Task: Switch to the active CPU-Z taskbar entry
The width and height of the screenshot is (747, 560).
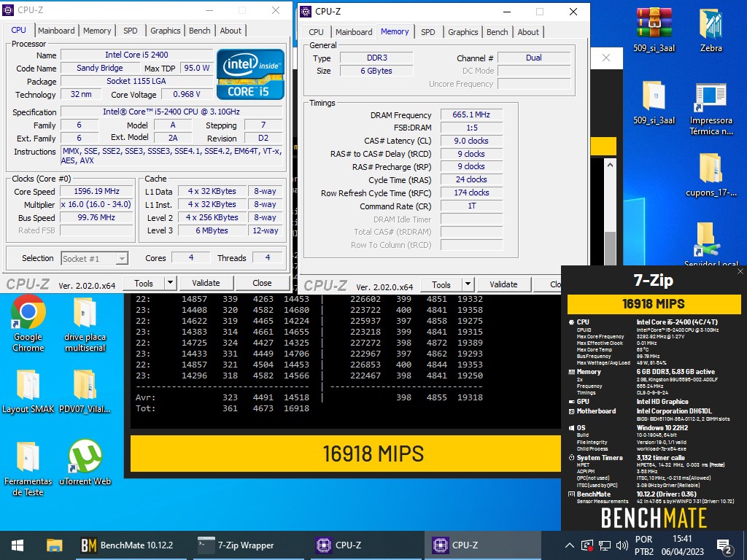Action: point(482,545)
